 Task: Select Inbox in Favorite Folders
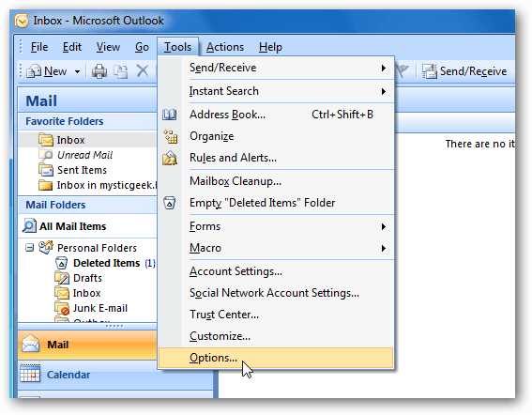[x=87, y=140]
